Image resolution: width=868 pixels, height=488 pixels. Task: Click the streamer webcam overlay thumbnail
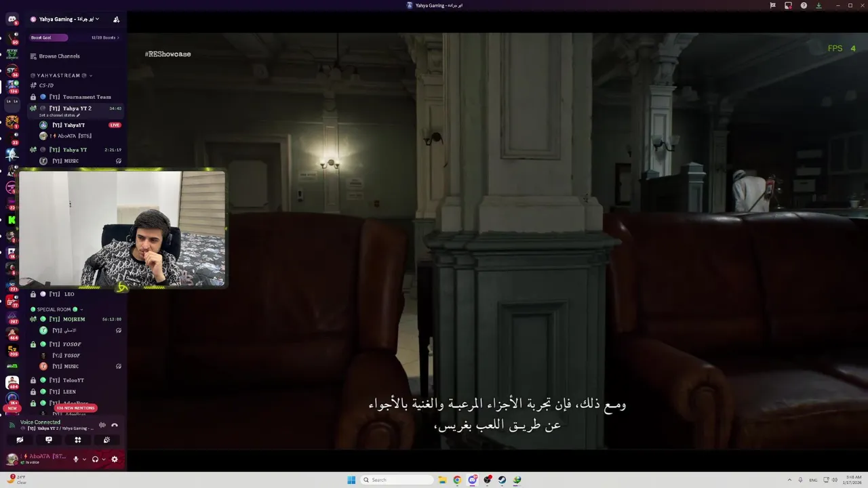tap(123, 229)
